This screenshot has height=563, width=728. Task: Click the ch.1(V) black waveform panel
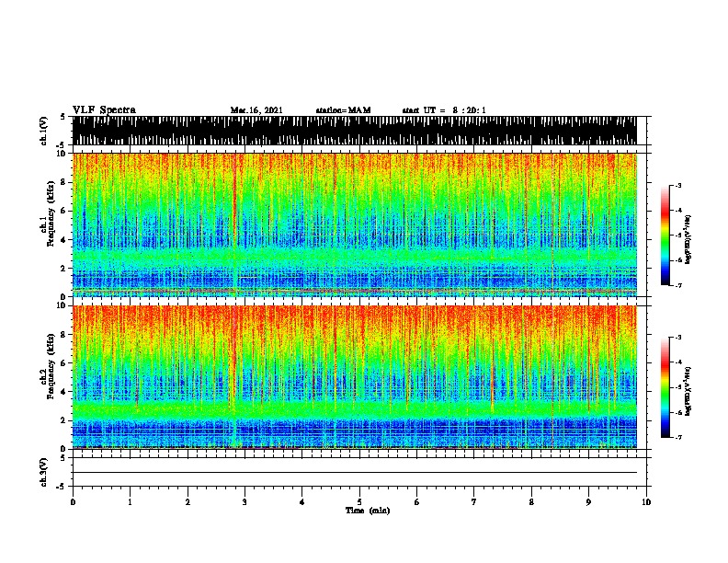click(x=355, y=131)
